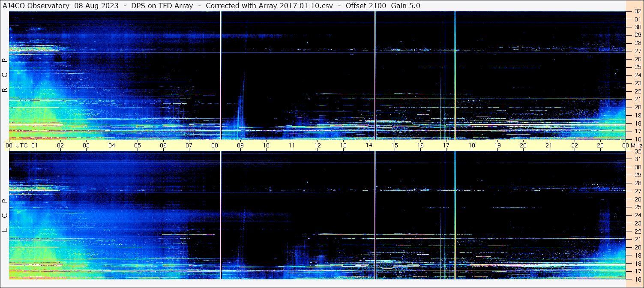Click the '19' hour tick on time axis
The image size is (644, 288).
click(x=497, y=145)
